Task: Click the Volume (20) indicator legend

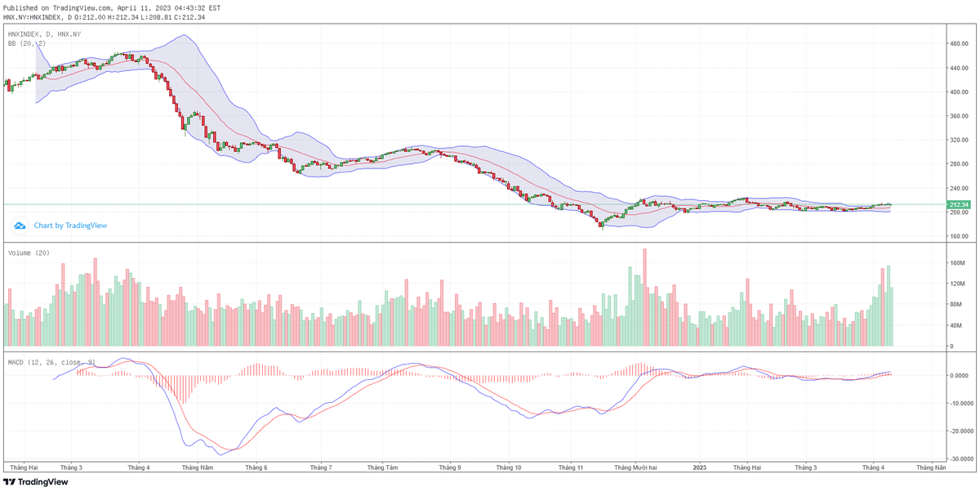Action: click(x=29, y=253)
